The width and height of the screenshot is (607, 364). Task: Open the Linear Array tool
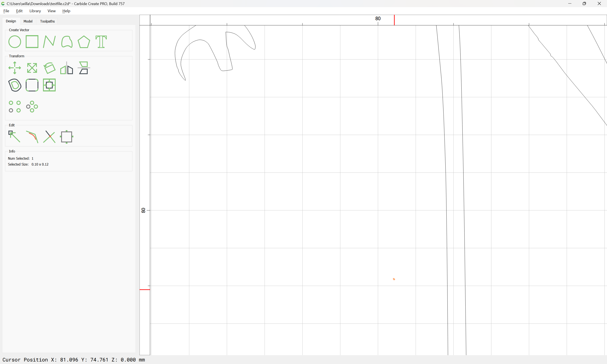click(15, 107)
